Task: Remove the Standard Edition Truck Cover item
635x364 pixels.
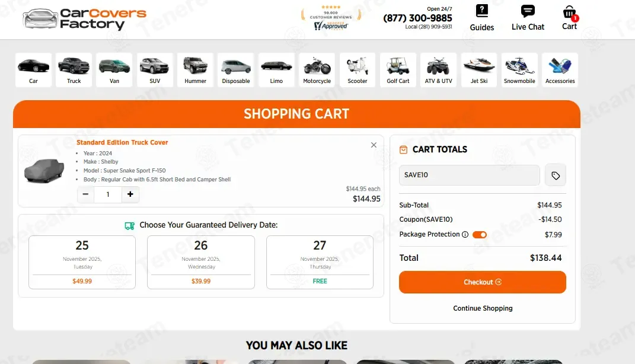Action: click(374, 145)
